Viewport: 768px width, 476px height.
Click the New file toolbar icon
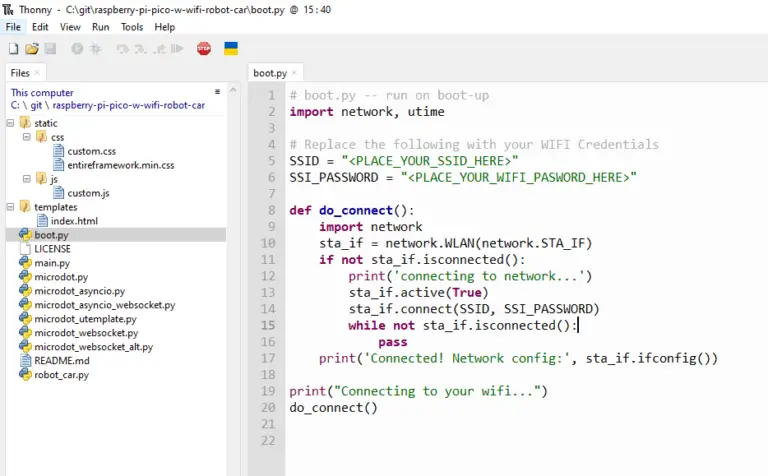13,48
